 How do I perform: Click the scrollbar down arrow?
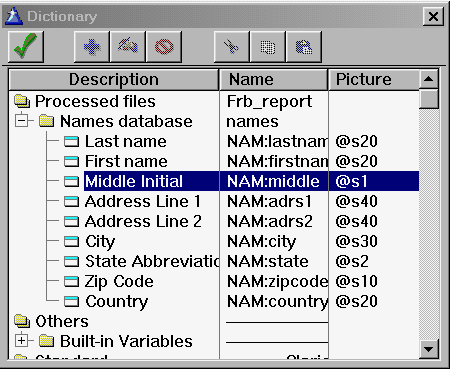(x=428, y=349)
